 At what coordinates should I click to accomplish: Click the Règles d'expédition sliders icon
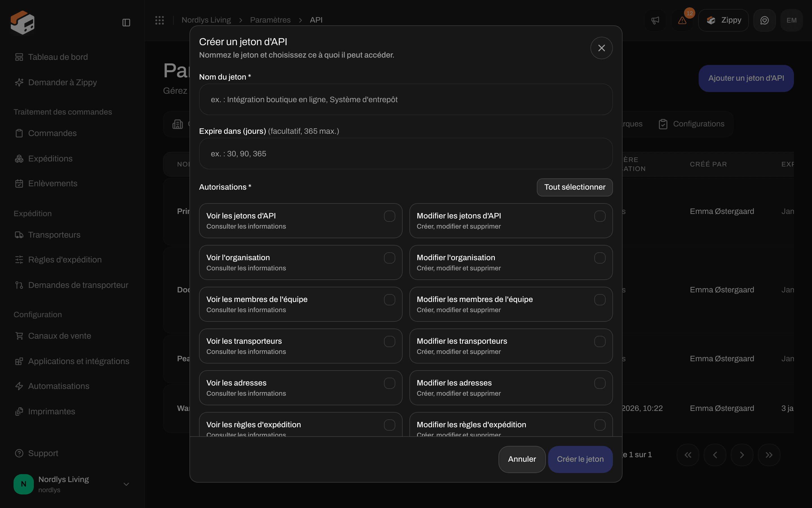point(19,260)
